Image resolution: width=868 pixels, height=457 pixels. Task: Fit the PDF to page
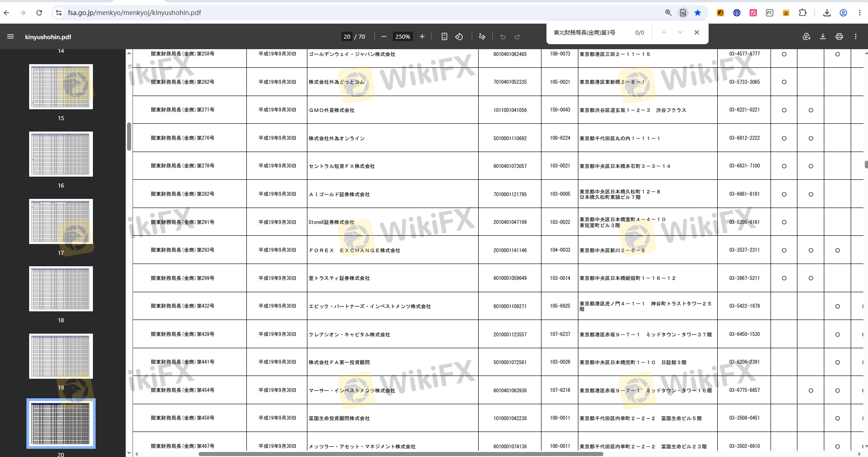pos(444,36)
